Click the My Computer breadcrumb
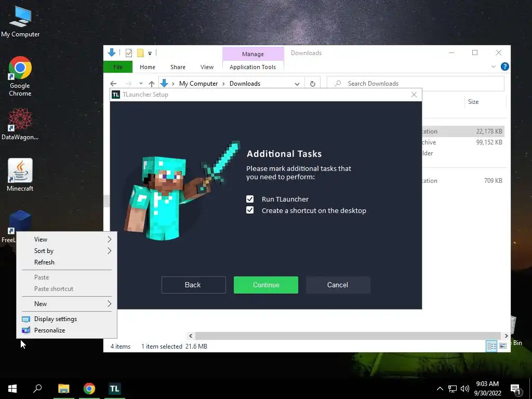The width and height of the screenshot is (532, 399). click(x=198, y=84)
